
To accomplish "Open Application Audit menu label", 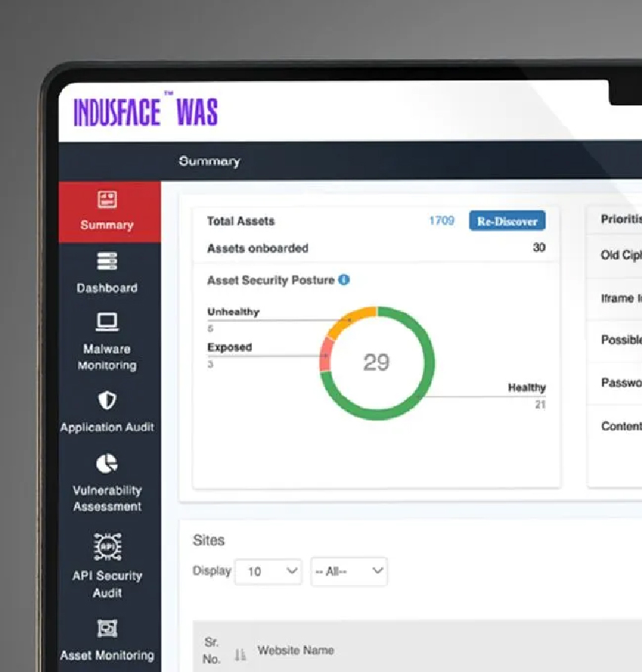I will (107, 427).
